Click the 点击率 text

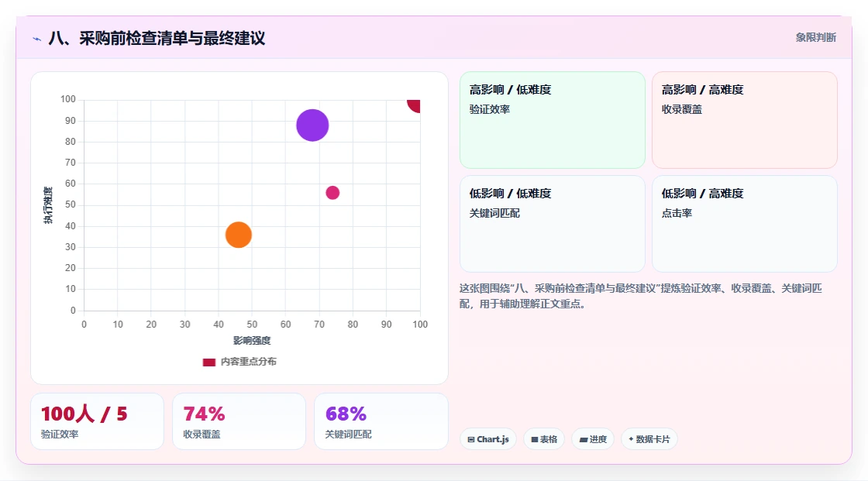pos(677,213)
